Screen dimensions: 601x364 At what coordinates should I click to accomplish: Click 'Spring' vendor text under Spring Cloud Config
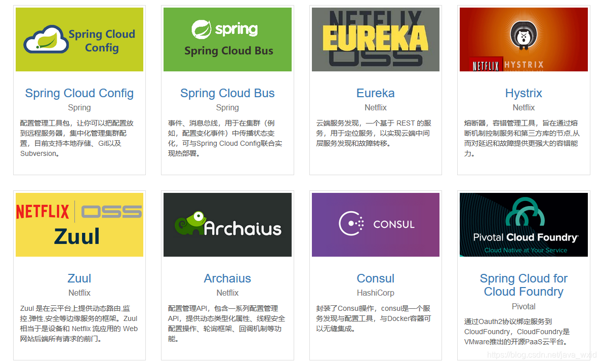(x=79, y=108)
